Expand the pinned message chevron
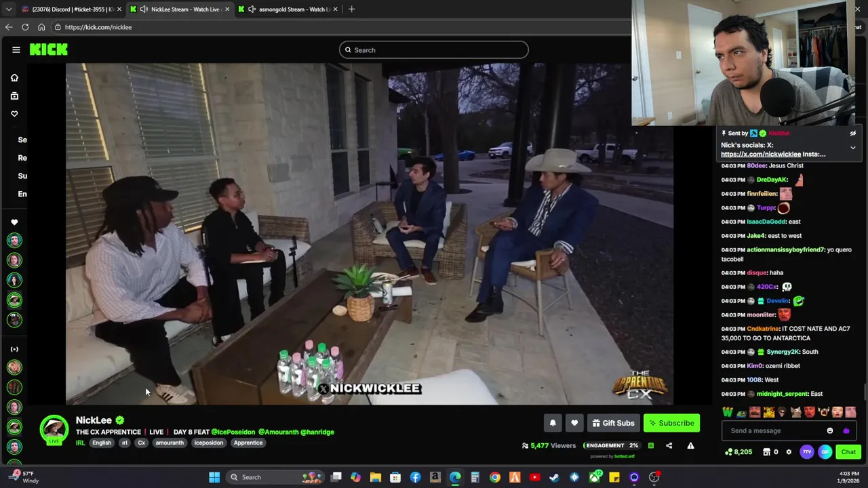This screenshot has height=488, width=868. point(853,147)
